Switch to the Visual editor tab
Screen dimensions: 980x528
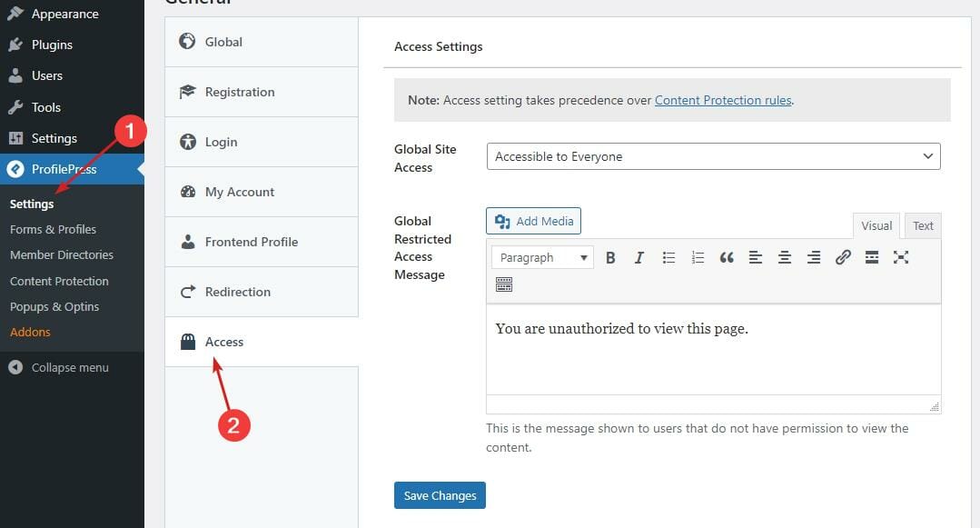point(876,226)
